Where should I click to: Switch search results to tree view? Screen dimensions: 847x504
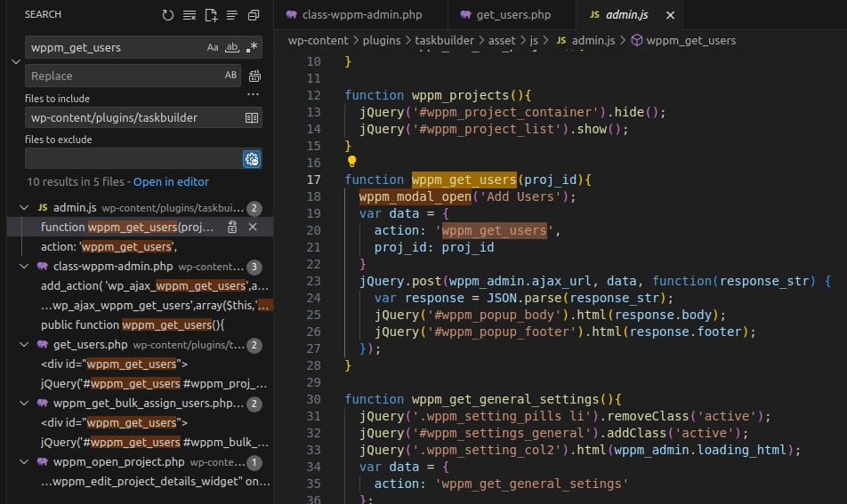[232, 15]
